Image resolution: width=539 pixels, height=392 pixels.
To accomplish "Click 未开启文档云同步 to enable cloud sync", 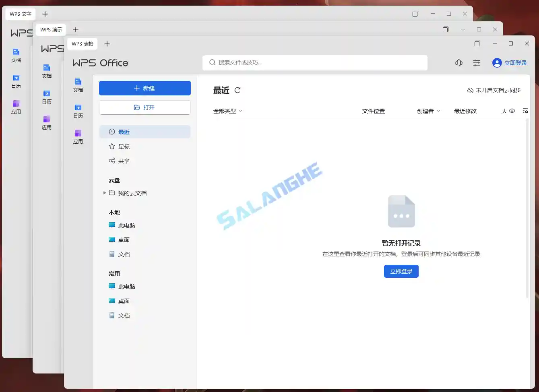I will (494, 90).
